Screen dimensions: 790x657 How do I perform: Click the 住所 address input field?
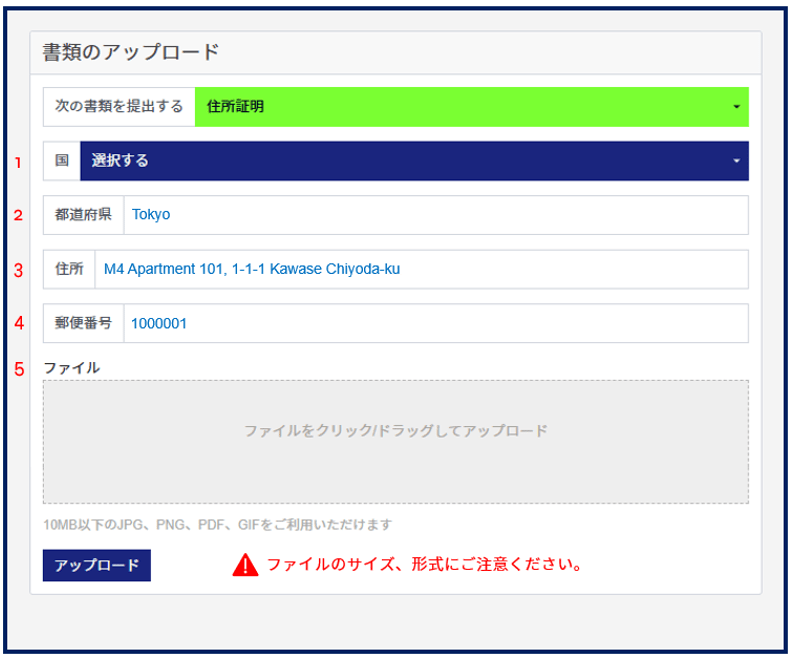point(420,269)
